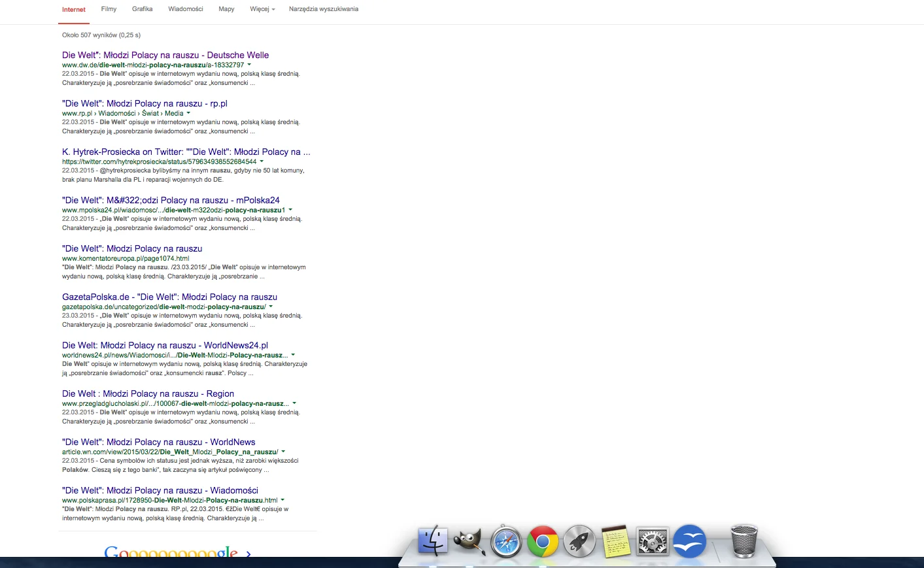924x568 pixels.
Task: Open Finder from the dock
Action: pyautogui.click(x=433, y=541)
